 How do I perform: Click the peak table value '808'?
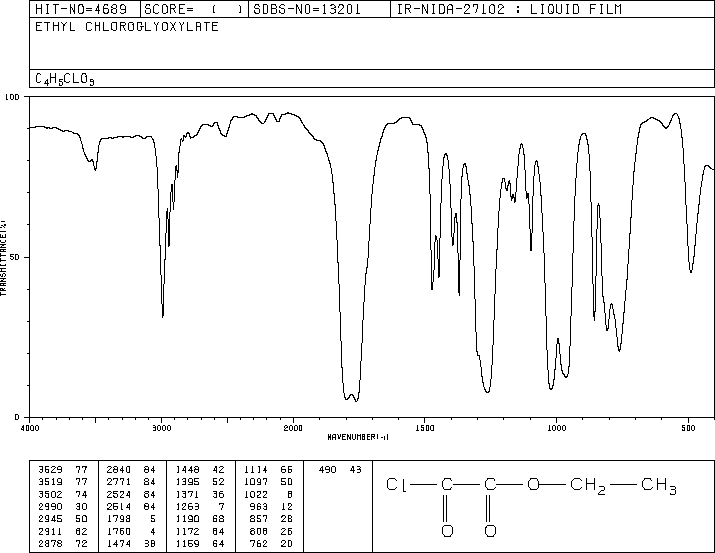(x=258, y=532)
